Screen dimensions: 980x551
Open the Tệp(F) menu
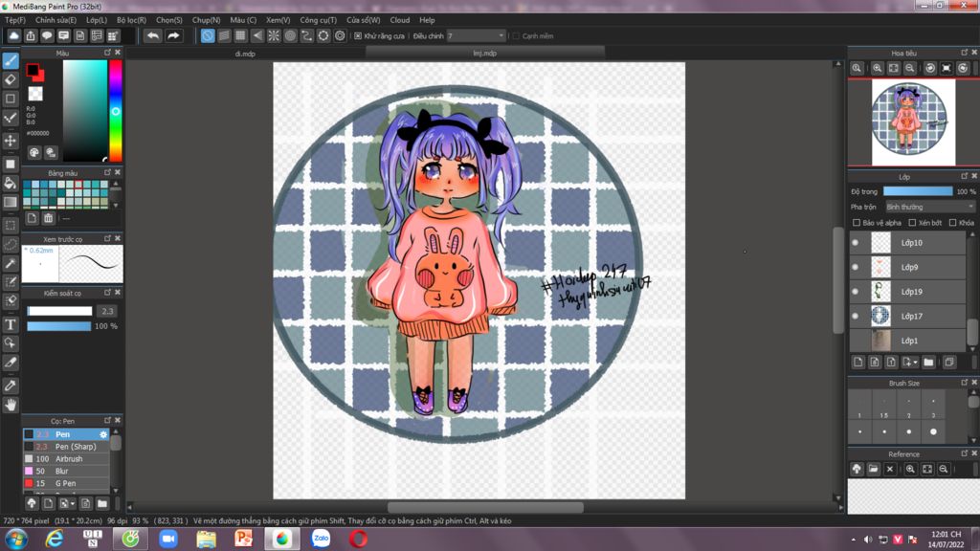[15, 20]
